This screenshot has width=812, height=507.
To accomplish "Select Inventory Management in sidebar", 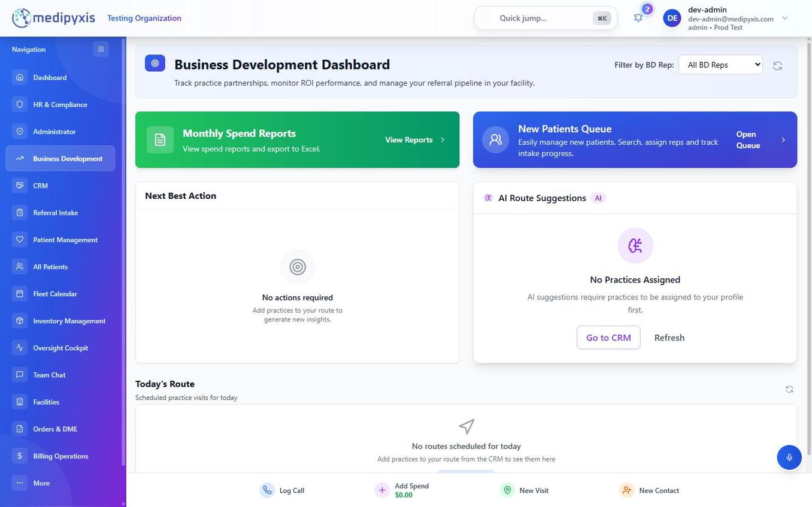I will 60,321.
